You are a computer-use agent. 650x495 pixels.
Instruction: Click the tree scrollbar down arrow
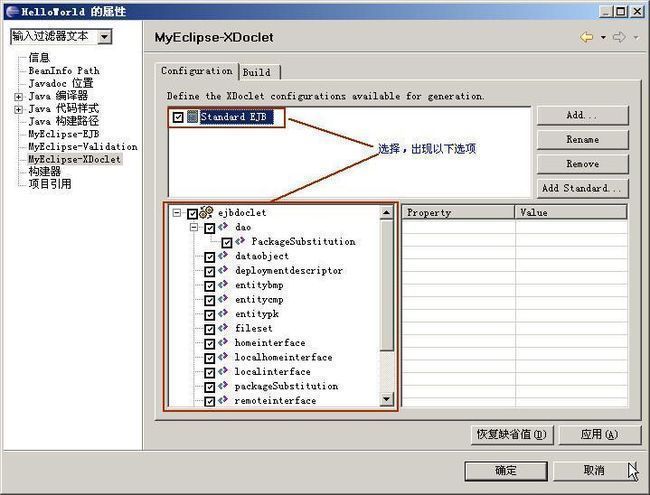(x=386, y=399)
